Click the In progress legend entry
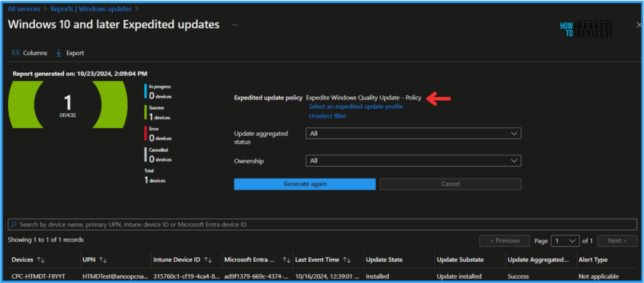Viewport: 644px width, 283px height. click(x=158, y=92)
